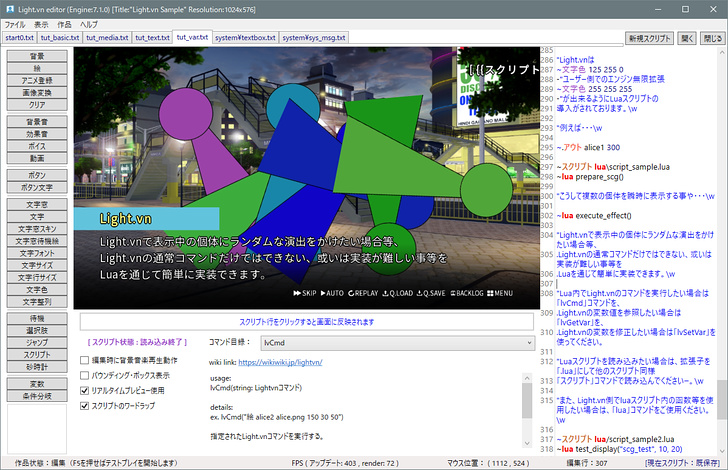Click the 変数 command button
This screenshot has width=728, height=470.
pyautogui.click(x=37, y=384)
